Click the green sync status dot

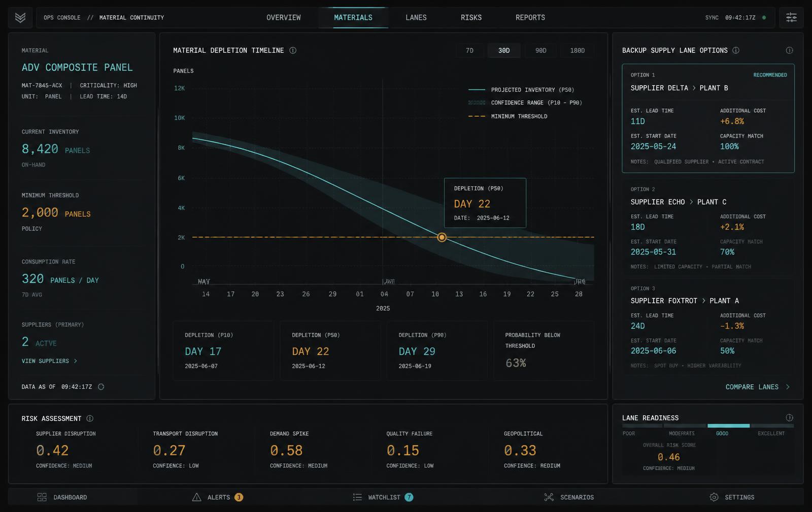(764, 18)
